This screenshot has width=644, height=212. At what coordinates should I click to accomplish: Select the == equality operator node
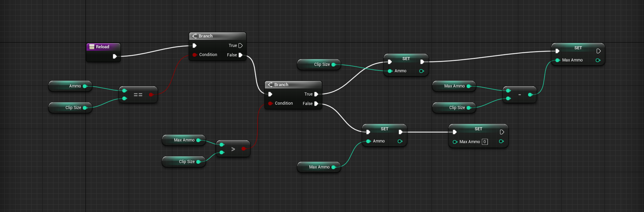tap(138, 95)
